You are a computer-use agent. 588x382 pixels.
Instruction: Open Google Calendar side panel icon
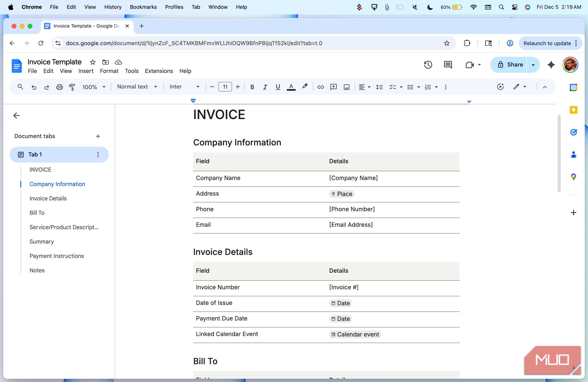point(573,87)
